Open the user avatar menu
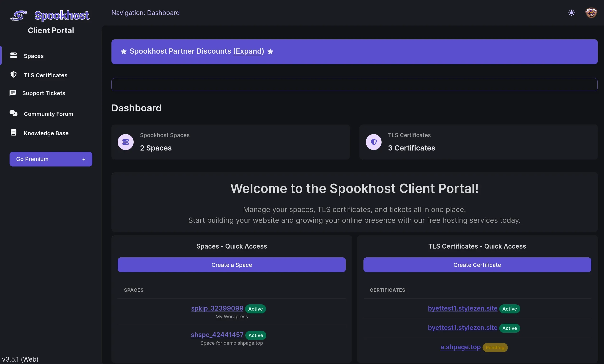Viewport: 604px width, 364px height. tap(591, 13)
